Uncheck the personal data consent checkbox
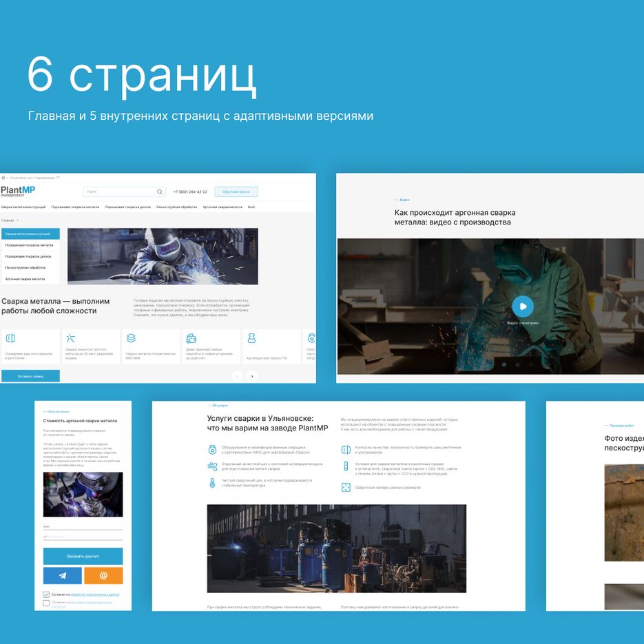644x644 pixels. 46,594
